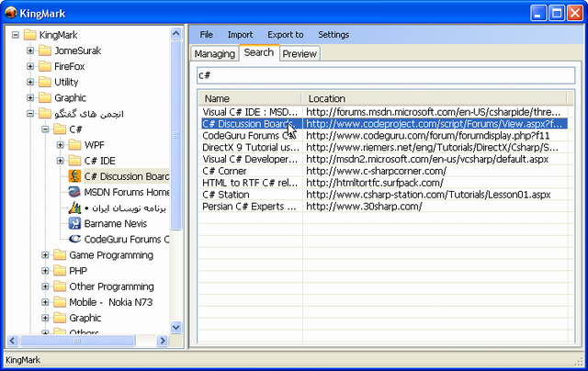Click the tree horizontal scroll left arrow
Screen dimensions: 588x371
click(x=12, y=341)
